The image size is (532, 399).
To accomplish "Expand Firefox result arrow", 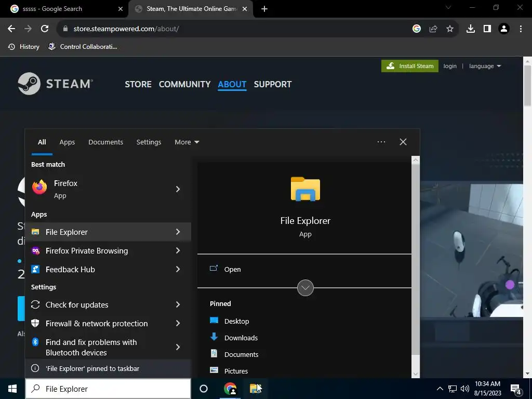I will tap(178, 189).
